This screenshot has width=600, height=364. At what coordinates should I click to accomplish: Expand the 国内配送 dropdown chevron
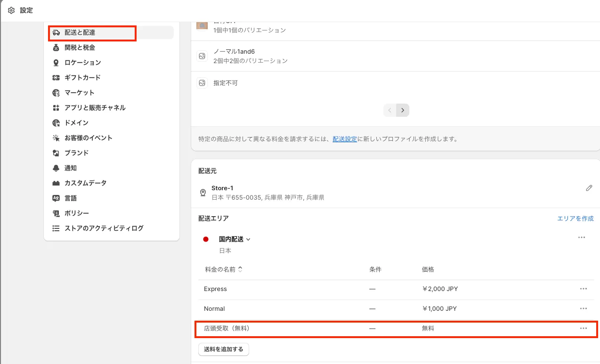coord(248,239)
